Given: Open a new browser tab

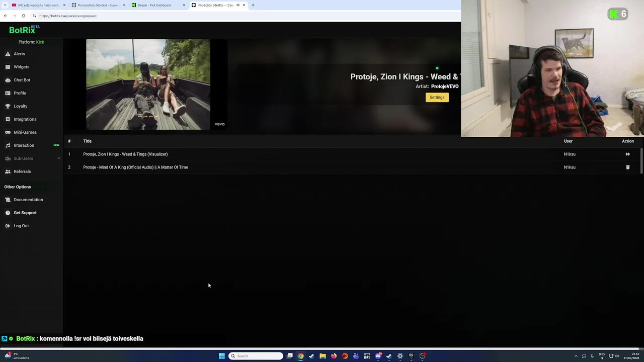Looking at the screenshot, I should coord(253,5).
